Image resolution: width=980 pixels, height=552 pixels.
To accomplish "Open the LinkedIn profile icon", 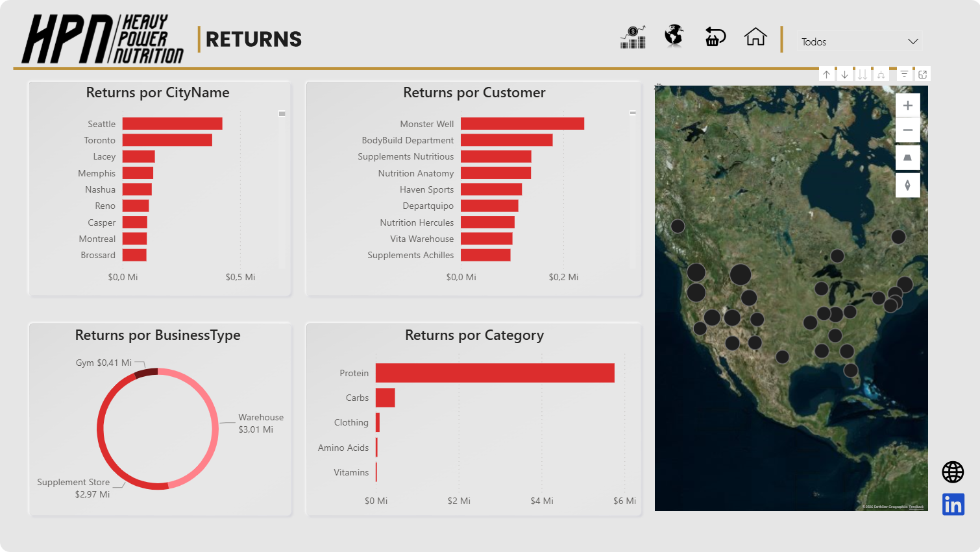I will coord(953,504).
